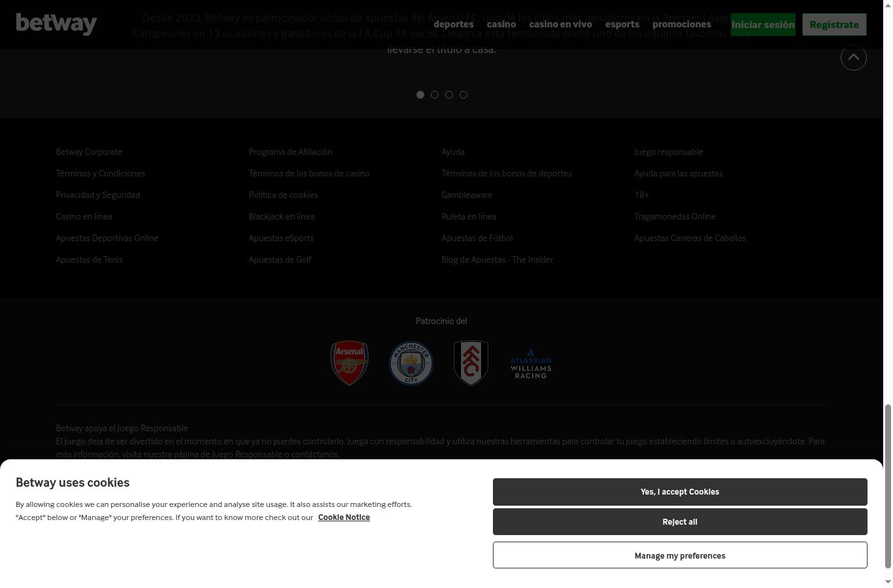Click the scrollbar down arrow
893x588 pixels.
coord(888,581)
